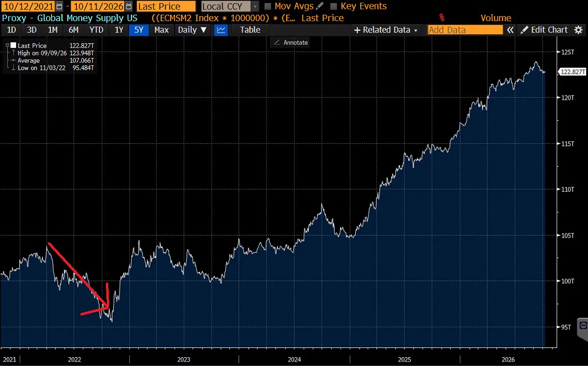The image size is (588, 366).
Task: Focus the Add Data input field
Action: click(465, 30)
